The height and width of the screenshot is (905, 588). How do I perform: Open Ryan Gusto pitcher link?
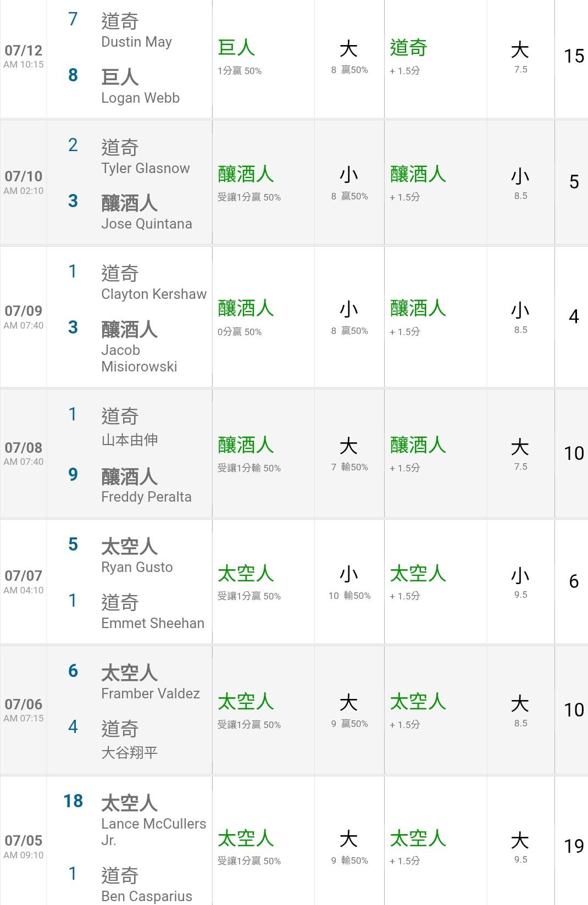tap(137, 567)
